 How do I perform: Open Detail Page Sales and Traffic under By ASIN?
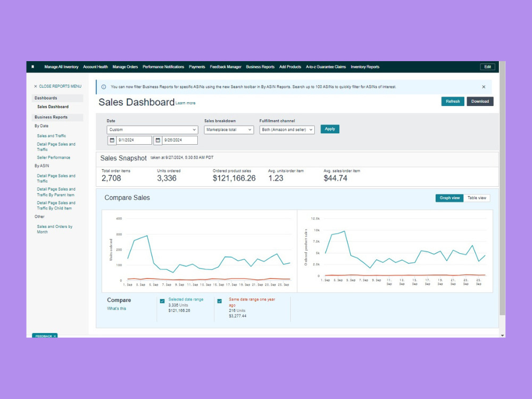[x=56, y=178]
